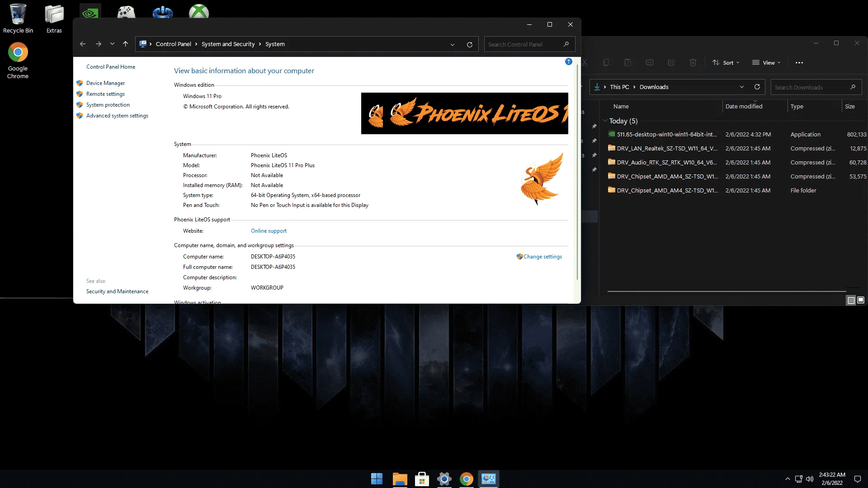Open the Windows Start button on taskbar
Screen dimensions: 868x488
tap(377, 479)
